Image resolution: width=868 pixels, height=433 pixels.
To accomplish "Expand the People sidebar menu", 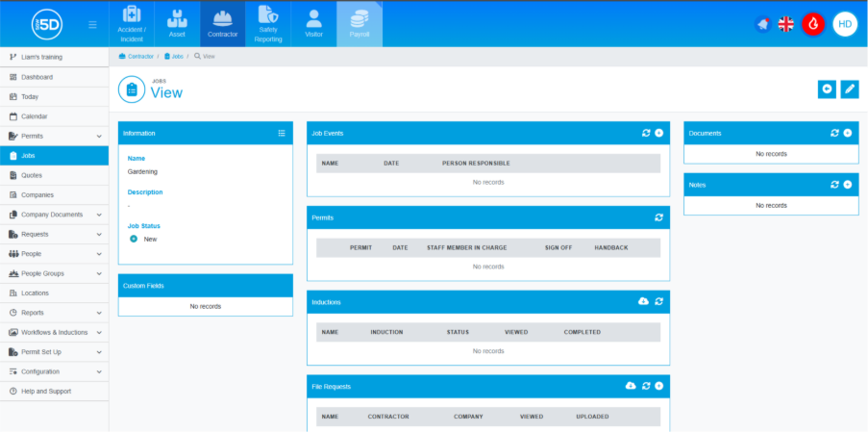I will pos(99,254).
